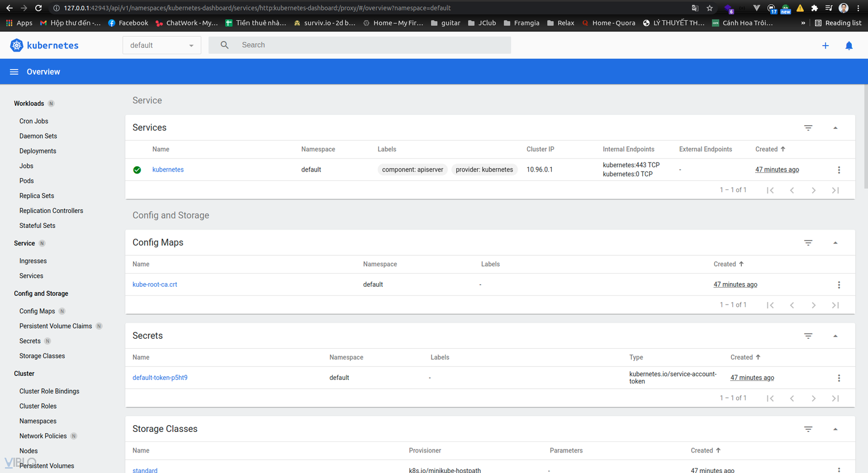Navigate to Pods in the sidebar
The width and height of the screenshot is (868, 473).
(26, 181)
